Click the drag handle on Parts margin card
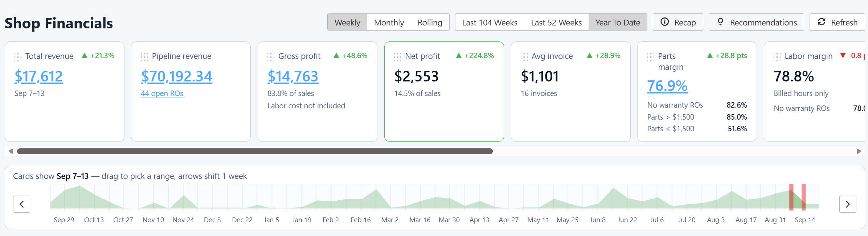Image resolution: width=868 pixels, height=236 pixels. pos(651,57)
